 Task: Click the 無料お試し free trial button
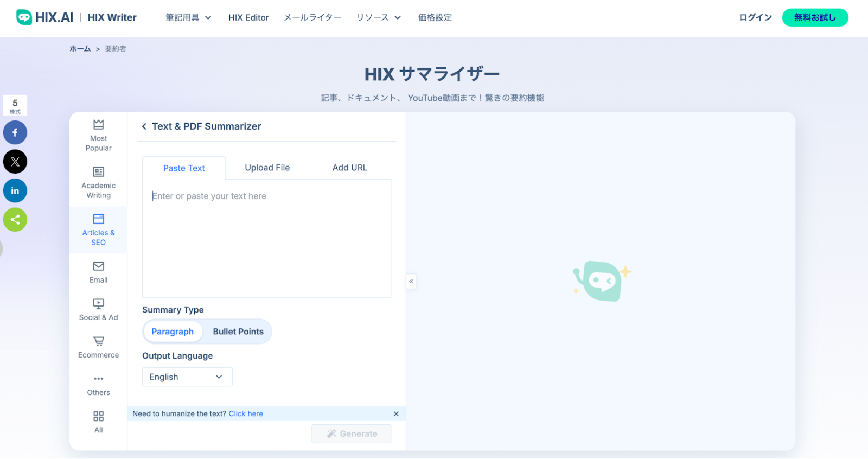tap(815, 17)
